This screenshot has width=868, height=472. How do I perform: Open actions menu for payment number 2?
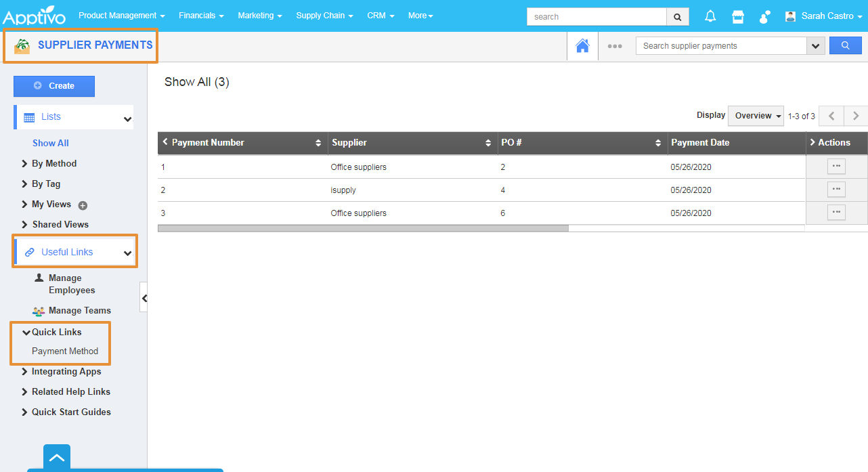[x=836, y=190]
